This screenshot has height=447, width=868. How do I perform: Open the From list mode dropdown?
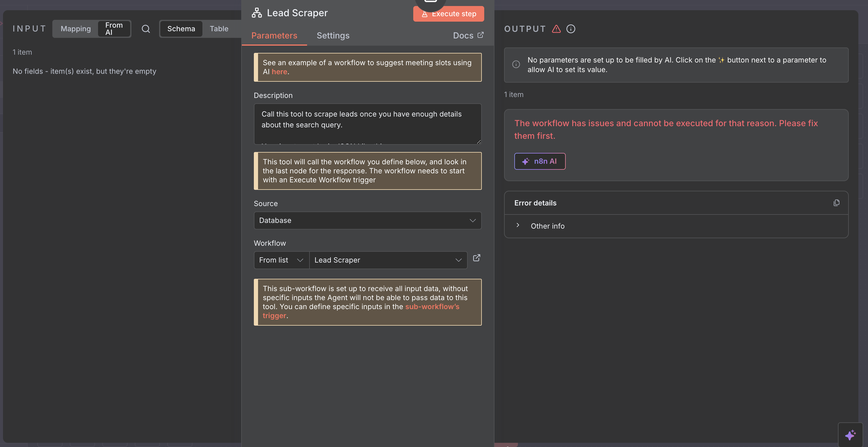(x=281, y=260)
